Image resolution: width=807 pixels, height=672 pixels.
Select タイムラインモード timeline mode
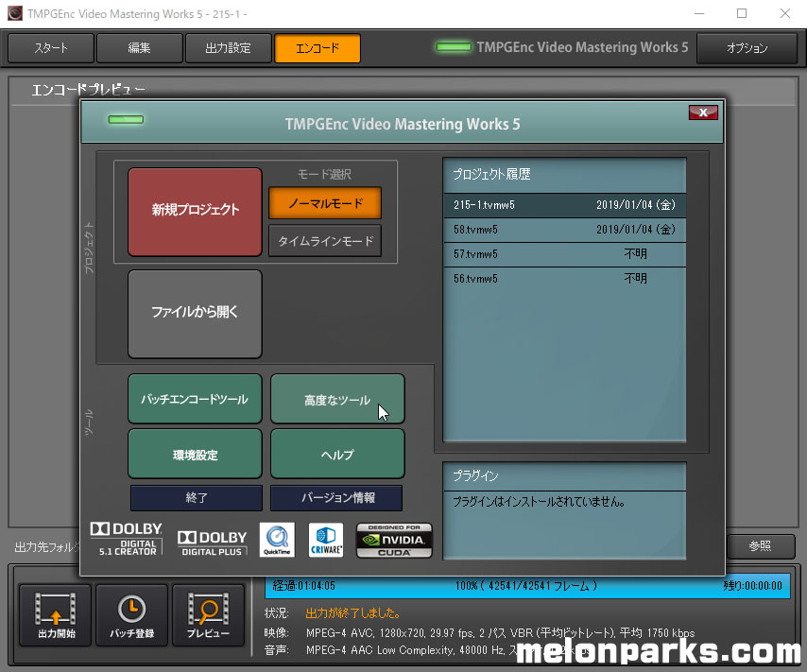pos(325,240)
